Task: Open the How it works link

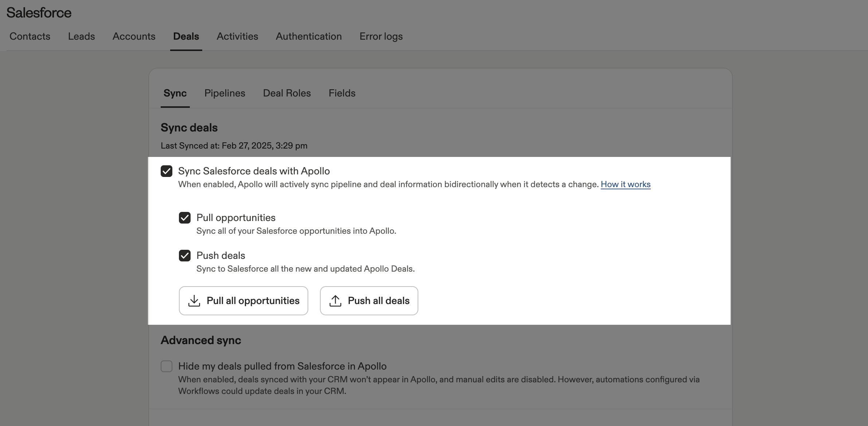Action: click(625, 185)
